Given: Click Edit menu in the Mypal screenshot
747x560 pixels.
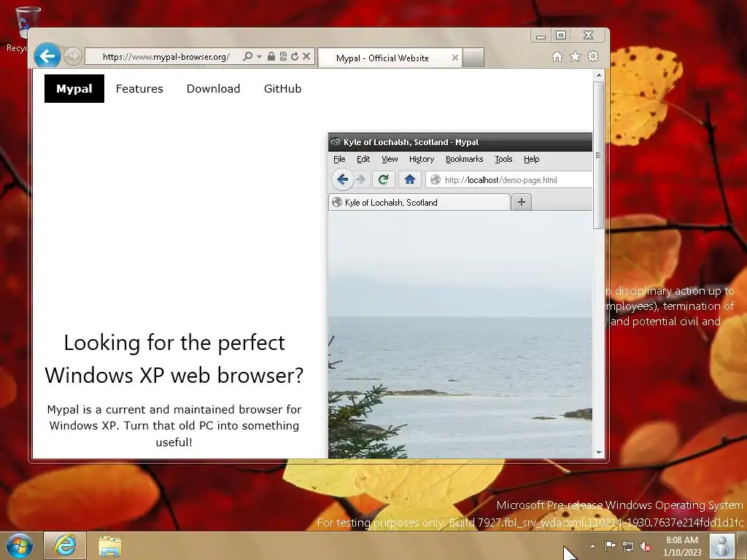Looking at the screenshot, I should tap(363, 159).
